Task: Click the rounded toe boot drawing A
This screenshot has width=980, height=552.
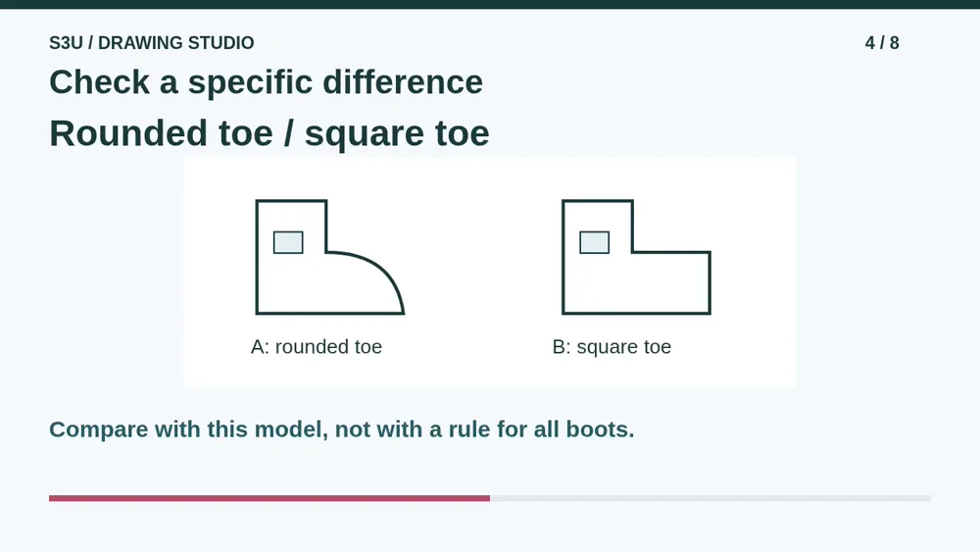Action: tap(329, 257)
